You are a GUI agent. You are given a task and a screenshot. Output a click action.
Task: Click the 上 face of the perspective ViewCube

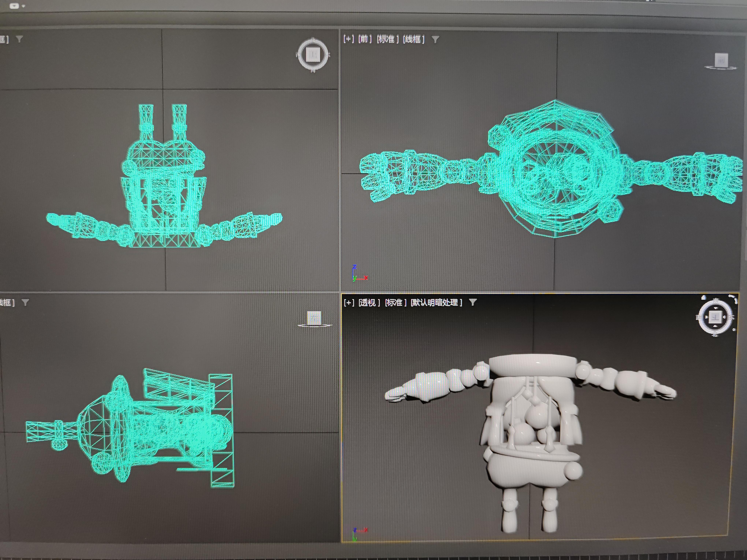click(x=715, y=317)
